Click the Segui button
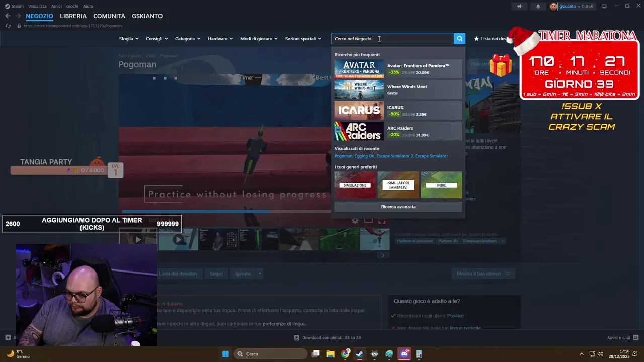This screenshot has width=644, height=362. 216,274
